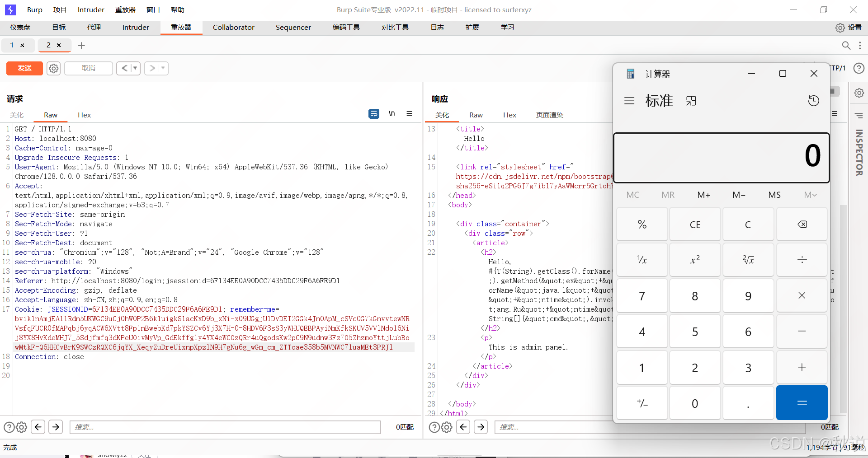
Task: Add a new Repeater tab
Action: point(81,45)
